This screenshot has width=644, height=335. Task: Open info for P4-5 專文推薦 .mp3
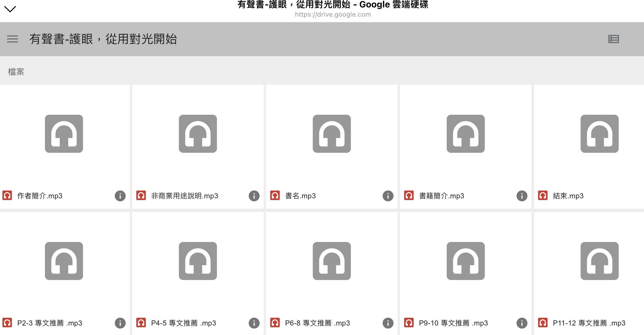click(x=254, y=323)
